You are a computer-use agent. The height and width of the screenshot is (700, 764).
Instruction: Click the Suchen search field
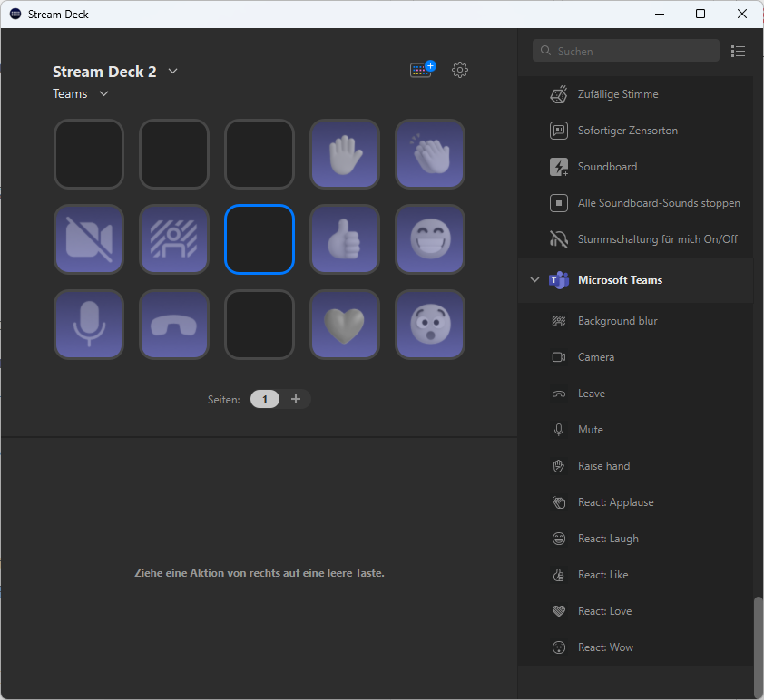click(x=626, y=51)
